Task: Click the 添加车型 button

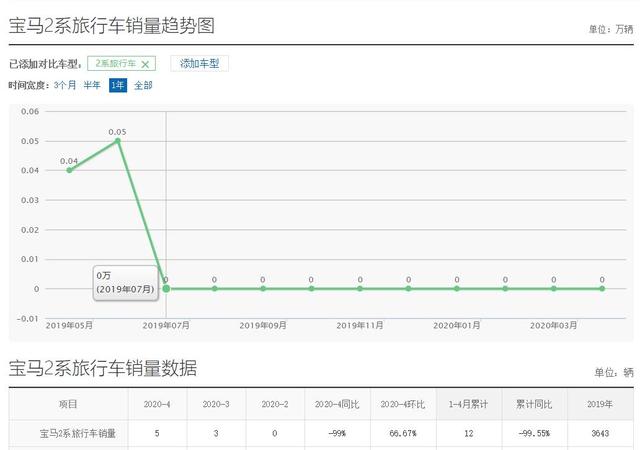Action: (199, 63)
